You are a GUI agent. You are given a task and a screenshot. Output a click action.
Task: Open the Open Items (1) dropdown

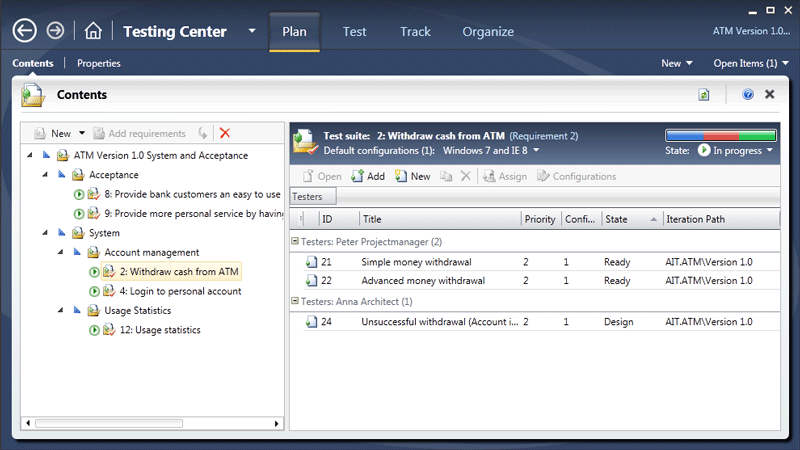[751, 63]
